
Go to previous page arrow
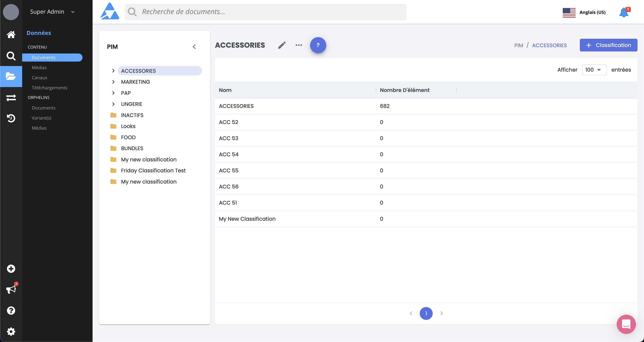point(411,313)
